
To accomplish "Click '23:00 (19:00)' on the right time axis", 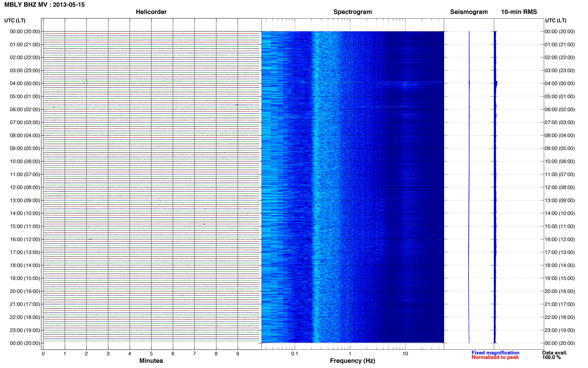I will point(560,330).
